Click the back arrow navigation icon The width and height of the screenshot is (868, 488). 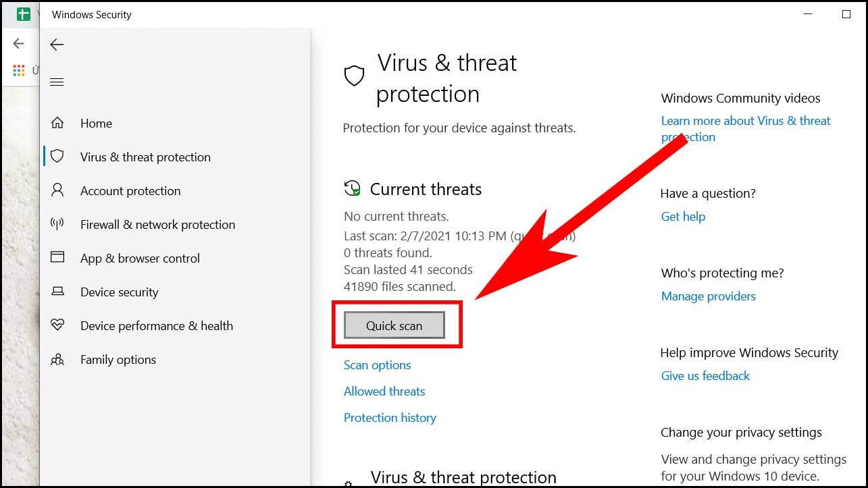(x=57, y=45)
